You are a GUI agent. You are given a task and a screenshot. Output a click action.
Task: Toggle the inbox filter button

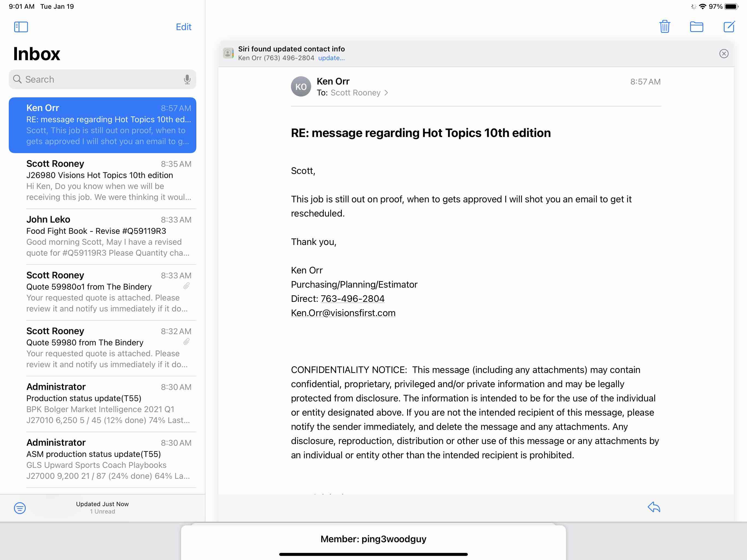tap(20, 508)
